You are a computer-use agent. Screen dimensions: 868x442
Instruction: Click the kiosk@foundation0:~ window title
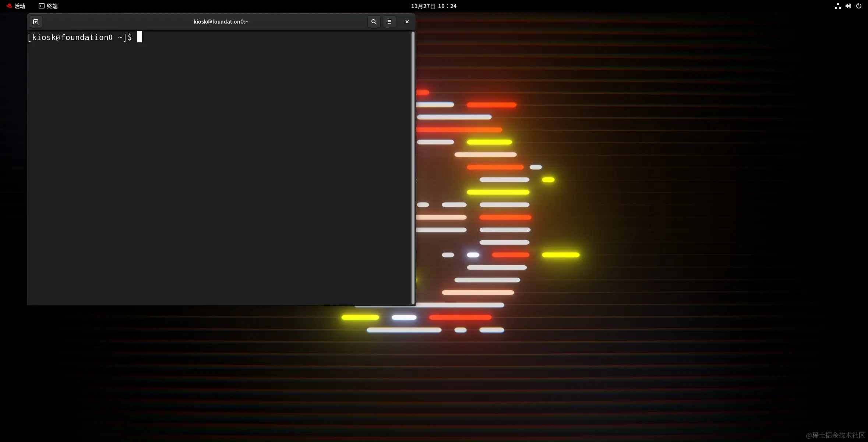221,22
